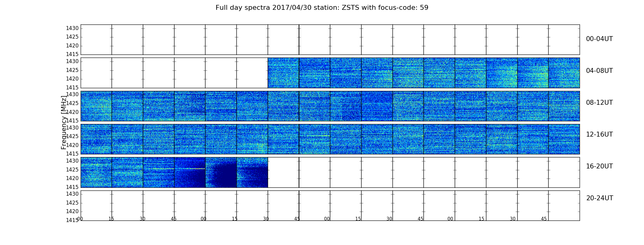The height and width of the screenshot is (245, 644).
Task: Select the "08-12UT" row label
Action: tap(599, 103)
